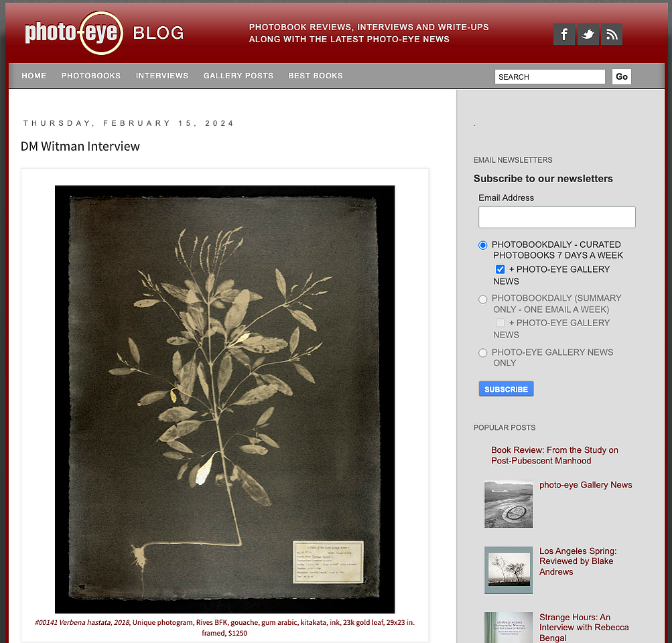Open the INTERVIEWS navigation link

coord(162,76)
